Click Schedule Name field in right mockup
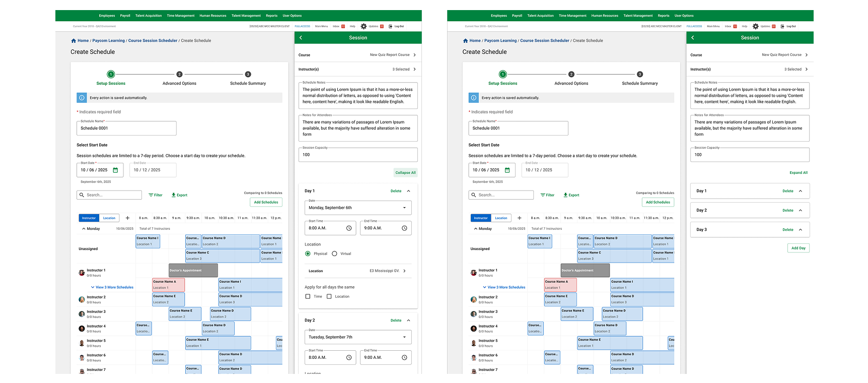868x383 pixels. tap(518, 128)
